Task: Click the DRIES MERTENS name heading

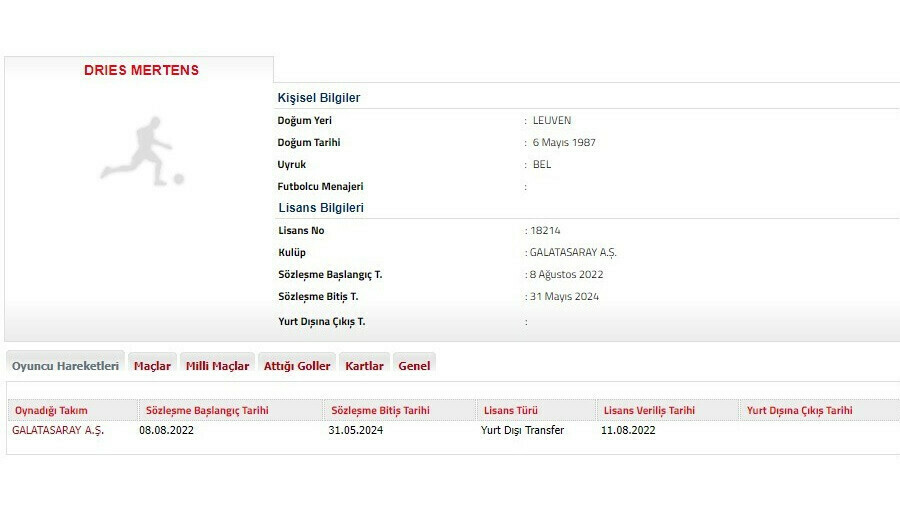Action: [141, 71]
